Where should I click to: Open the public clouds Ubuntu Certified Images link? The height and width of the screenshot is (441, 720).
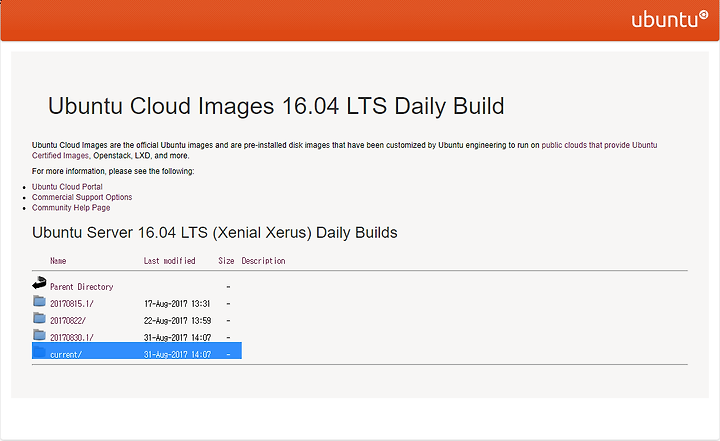click(x=599, y=145)
